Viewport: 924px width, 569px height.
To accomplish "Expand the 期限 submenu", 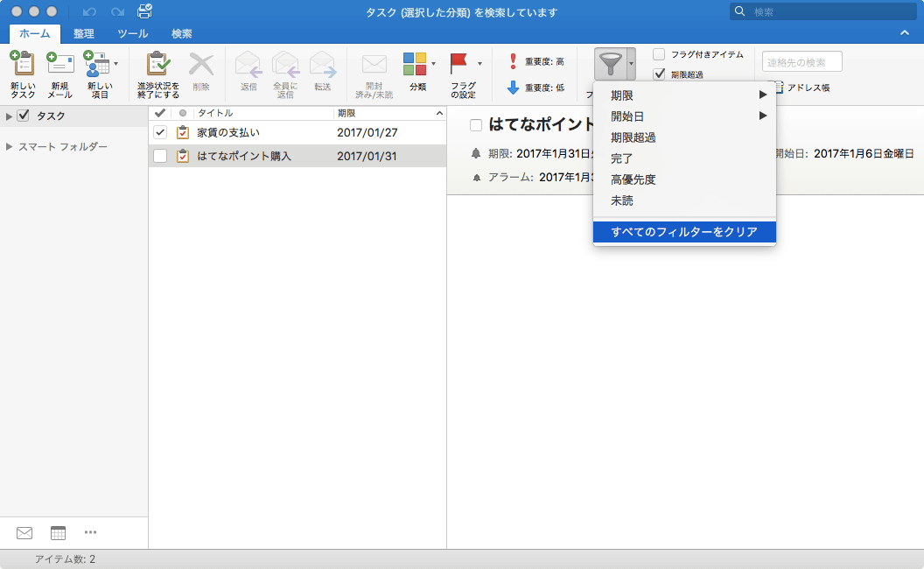I will (684, 95).
